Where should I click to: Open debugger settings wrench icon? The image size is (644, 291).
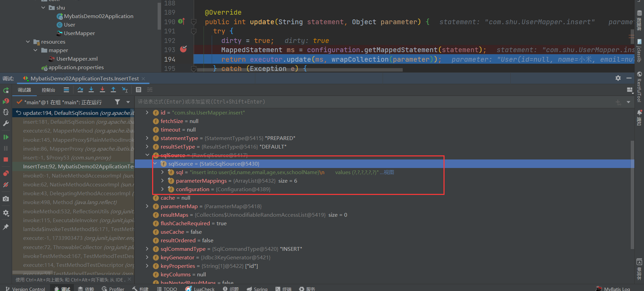(x=6, y=123)
